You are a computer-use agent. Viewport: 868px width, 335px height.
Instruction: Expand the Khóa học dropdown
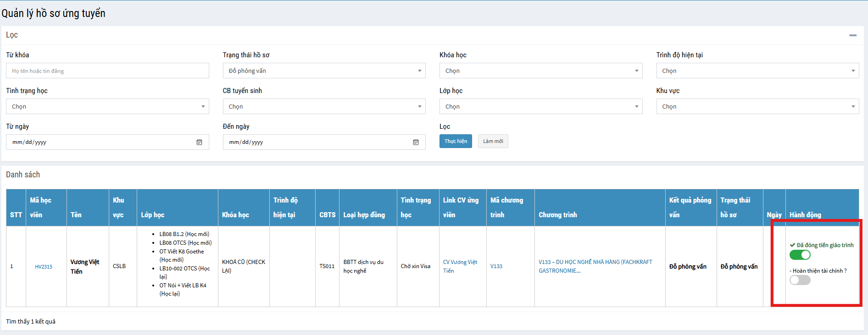coord(540,71)
